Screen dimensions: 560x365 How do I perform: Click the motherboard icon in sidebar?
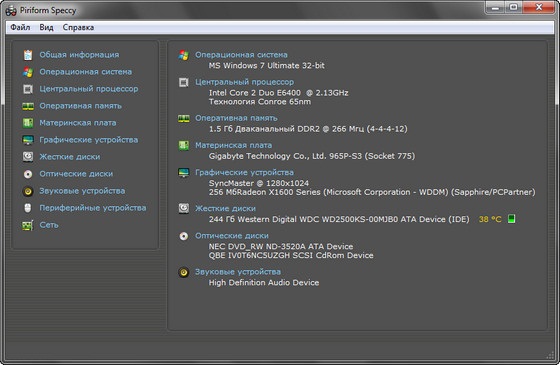click(x=28, y=123)
